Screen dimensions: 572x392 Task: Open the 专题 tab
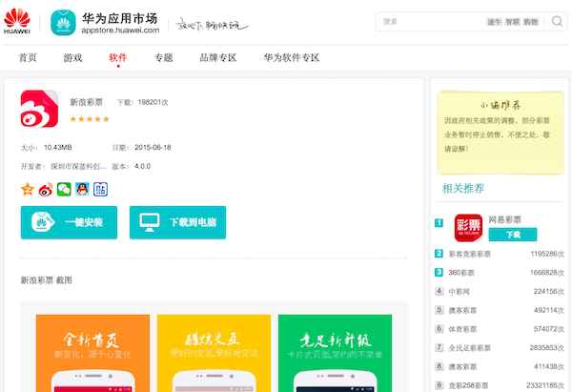pyautogui.click(x=163, y=58)
